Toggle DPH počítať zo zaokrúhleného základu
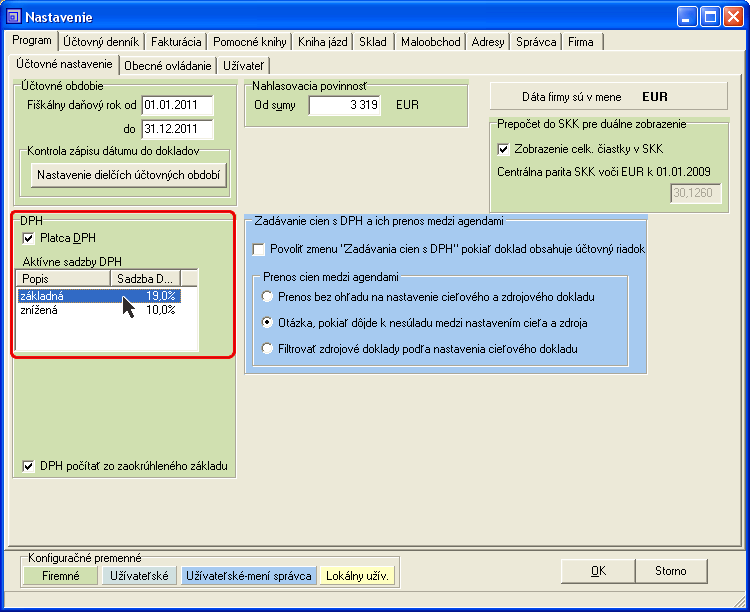Viewport: 750px width, 612px height. (28, 465)
